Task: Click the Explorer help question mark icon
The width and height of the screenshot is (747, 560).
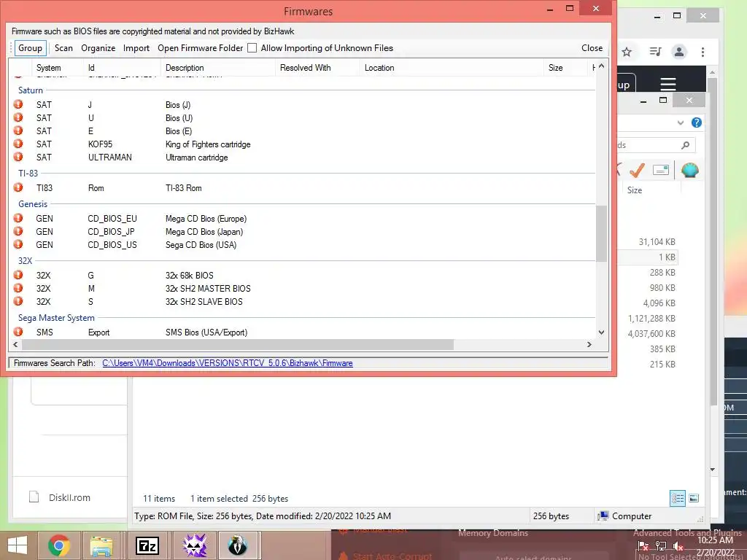Action: pyautogui.click(x=696, y=122)
